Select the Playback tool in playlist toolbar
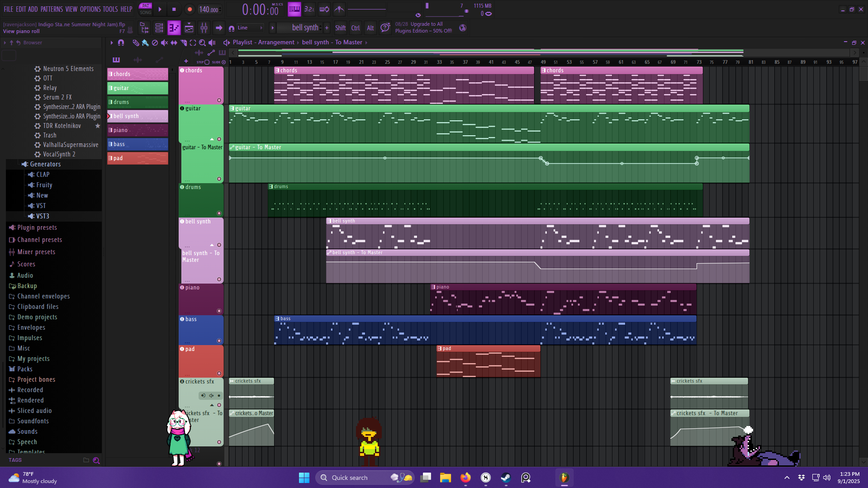Viewport: 868px width, 488px height. click(x=212, y=43)
